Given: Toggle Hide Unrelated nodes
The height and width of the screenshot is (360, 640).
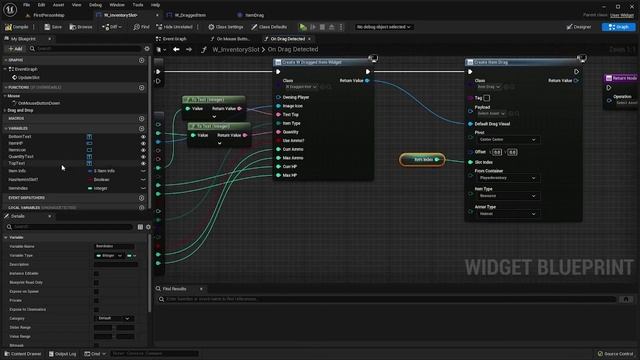Looking at the screenshot, I should coord(174,27).
